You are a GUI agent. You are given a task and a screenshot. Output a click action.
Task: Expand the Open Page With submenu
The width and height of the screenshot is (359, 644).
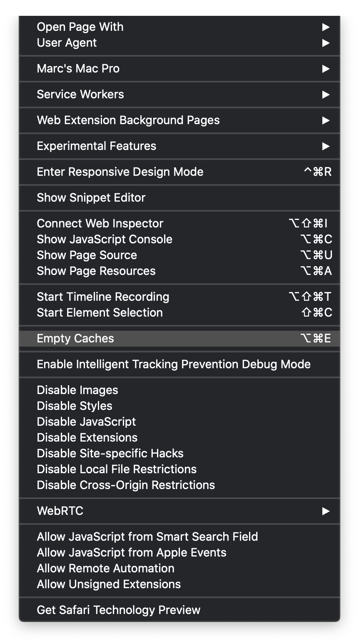pos(80,27)
